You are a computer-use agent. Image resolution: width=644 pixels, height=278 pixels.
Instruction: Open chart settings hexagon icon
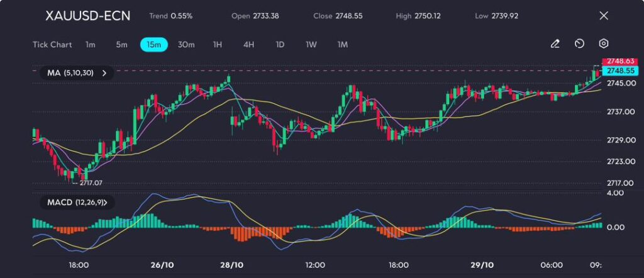pyautogui.click(x=603, y=44)
